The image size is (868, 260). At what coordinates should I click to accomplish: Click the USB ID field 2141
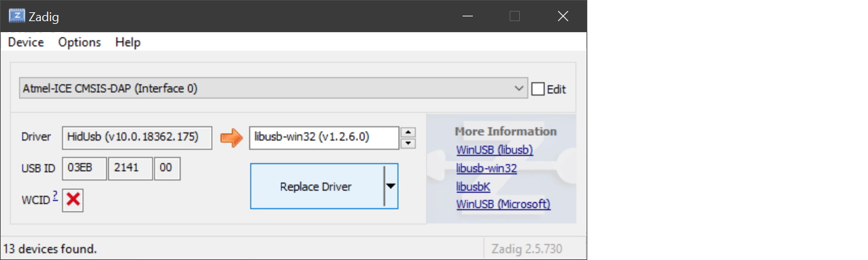[130, 169]
